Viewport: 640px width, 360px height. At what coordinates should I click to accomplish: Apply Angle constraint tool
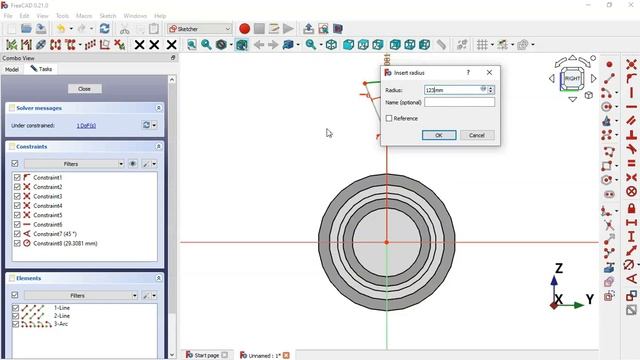pos(631,279)
